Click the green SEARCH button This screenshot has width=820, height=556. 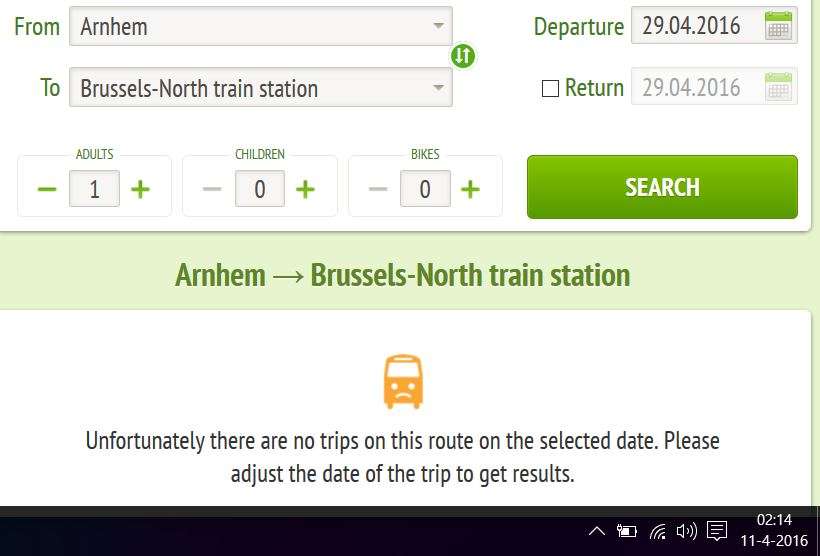point(662,187)
